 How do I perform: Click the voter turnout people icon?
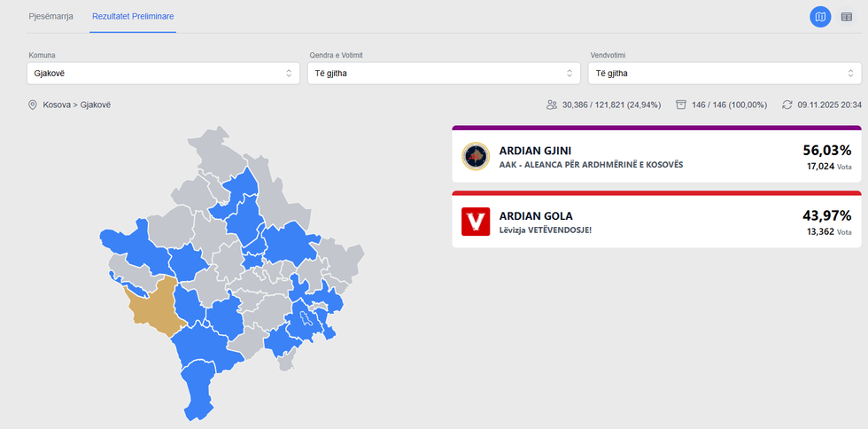point(552,105)
